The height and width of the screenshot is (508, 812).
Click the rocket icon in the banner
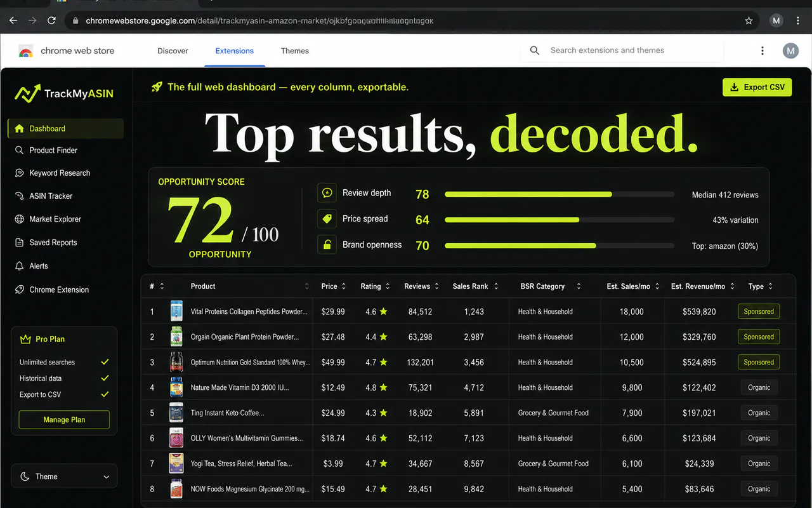click(x=157, y=87)
